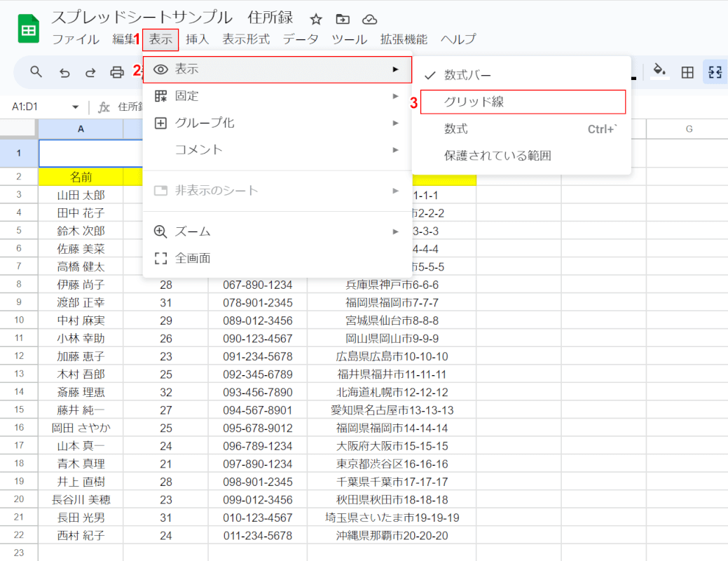Star the spreadsheet document
Image resolution: width=728 pixels, height=561 pixels.
pos(316,19)
